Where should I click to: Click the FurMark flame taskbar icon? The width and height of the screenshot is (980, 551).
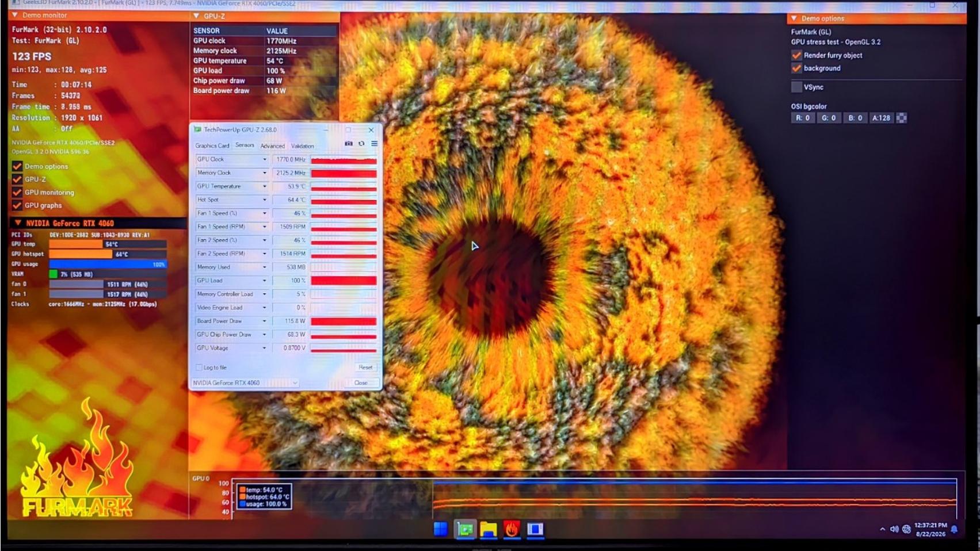pyautogui.click(x=512, y=529)
